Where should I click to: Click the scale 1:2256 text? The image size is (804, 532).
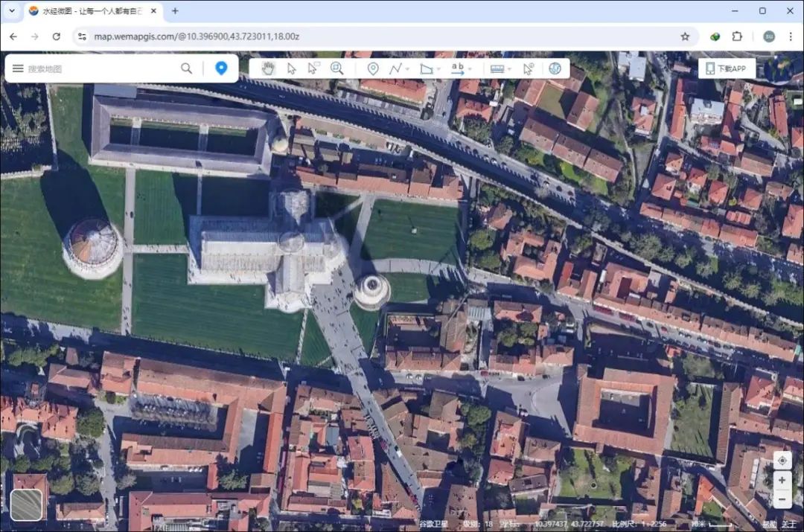point(639,524)
